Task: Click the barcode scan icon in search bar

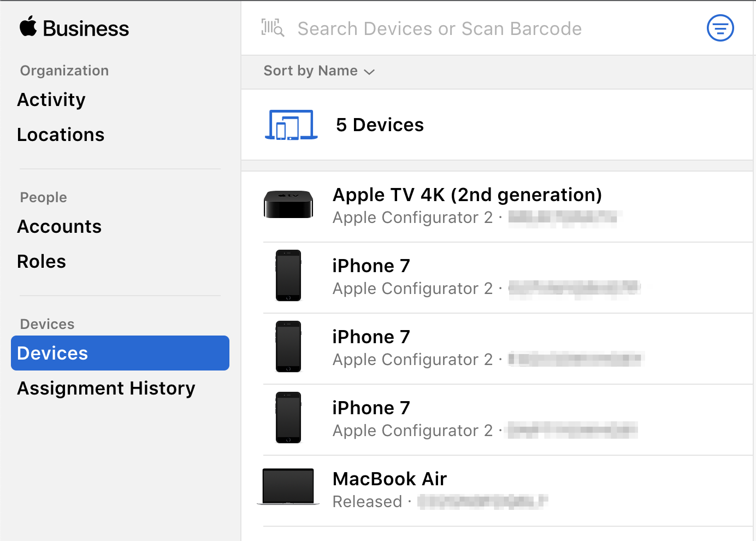Action: tap(273, 28)
